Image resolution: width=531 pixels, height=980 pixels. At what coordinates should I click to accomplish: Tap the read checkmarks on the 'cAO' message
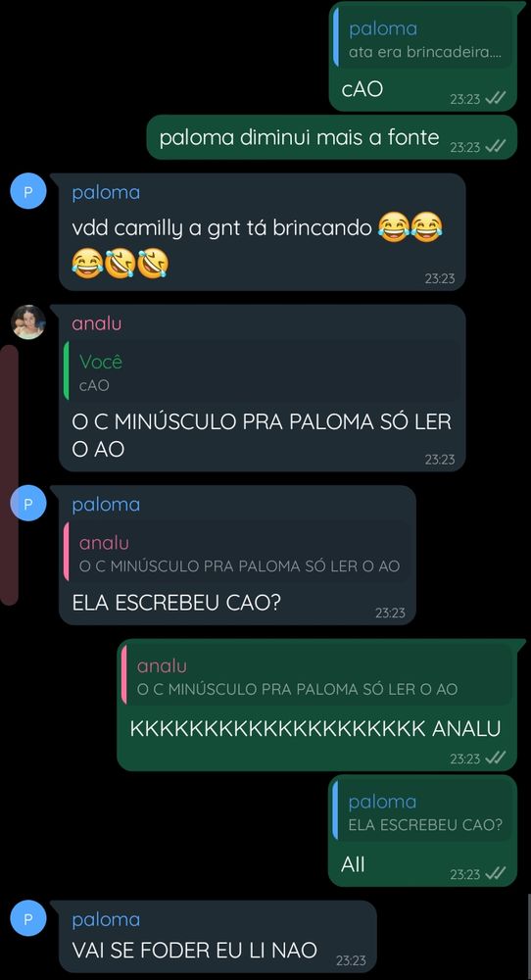tap(496, 98)
